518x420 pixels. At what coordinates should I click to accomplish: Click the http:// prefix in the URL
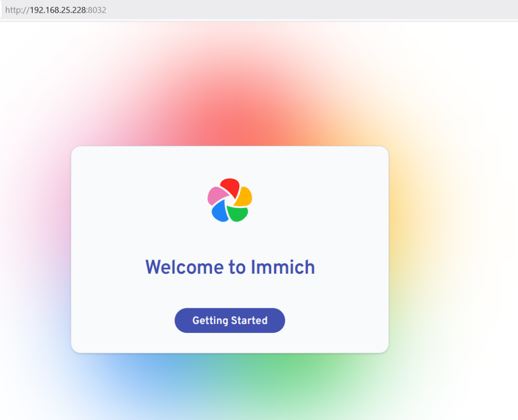point(17,10)
